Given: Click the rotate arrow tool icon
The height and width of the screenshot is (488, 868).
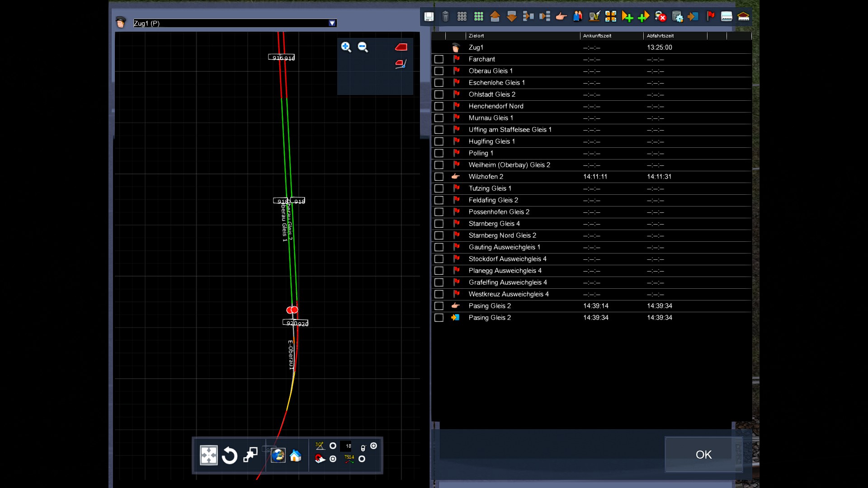Looking at the screenshot, I should (x=230, y=455).
